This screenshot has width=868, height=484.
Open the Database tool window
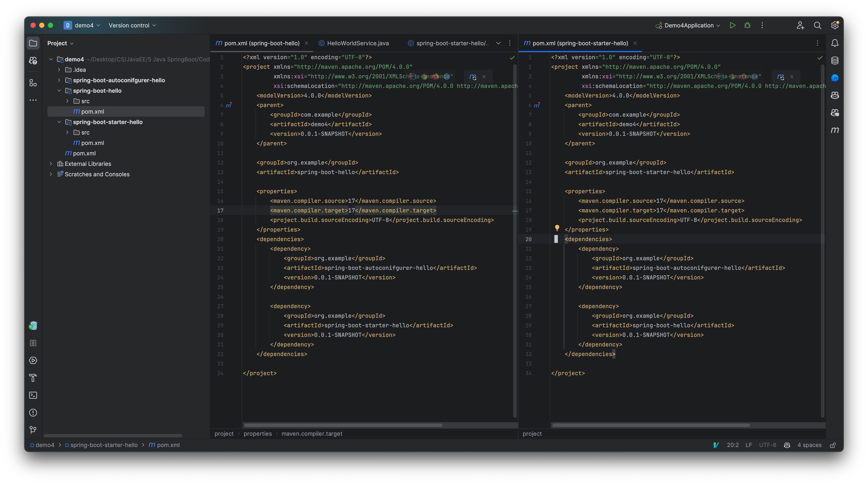pyautogui.click(x=835, y=61)
